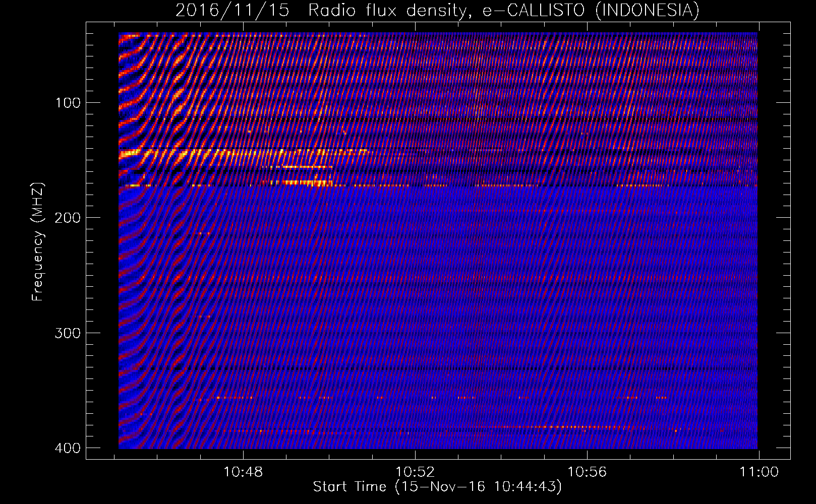Click the '400' frequency tick label
This screenshot has width=816, height=504.
coord(68,448)
